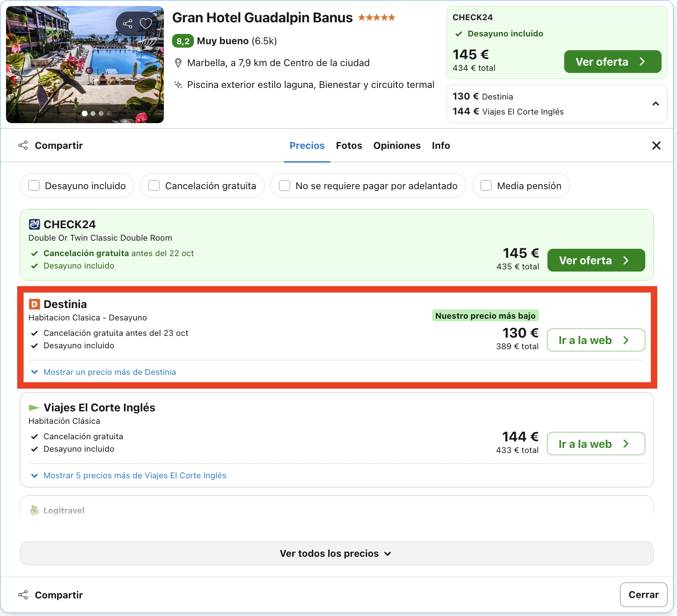Viewport: 677px width, 616px height.
Task: Click the Viajes El Corte Inglés flag icon
Action: (x=34, y=408)
